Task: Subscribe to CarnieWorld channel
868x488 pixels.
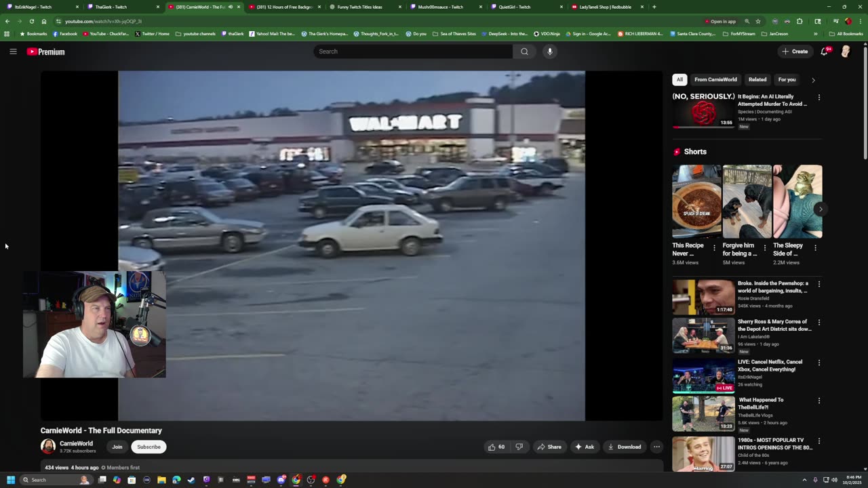Action: coord(149,447)
